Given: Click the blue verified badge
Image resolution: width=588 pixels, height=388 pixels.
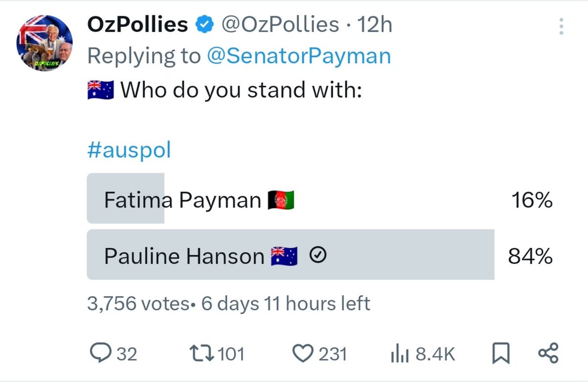Looking at the screenshot, I should point(204,25).
